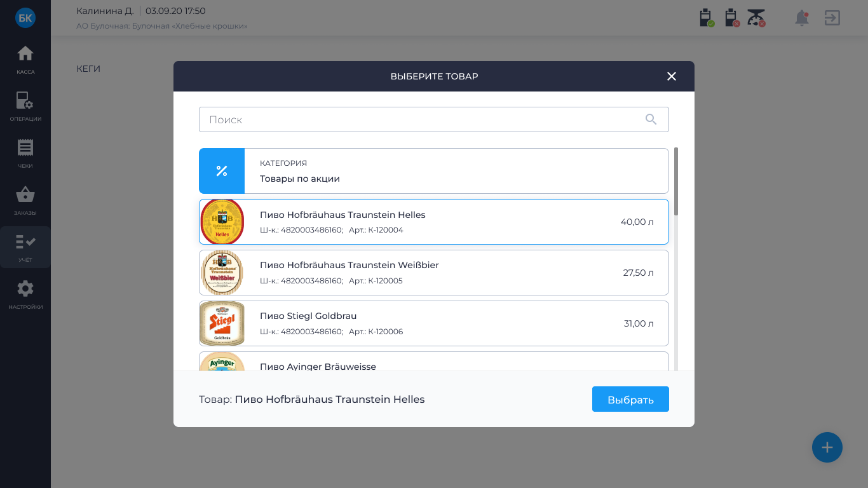Click the Weißbier beer label thumbnail
Screen dimensions: 868x488
pos(222,273)
